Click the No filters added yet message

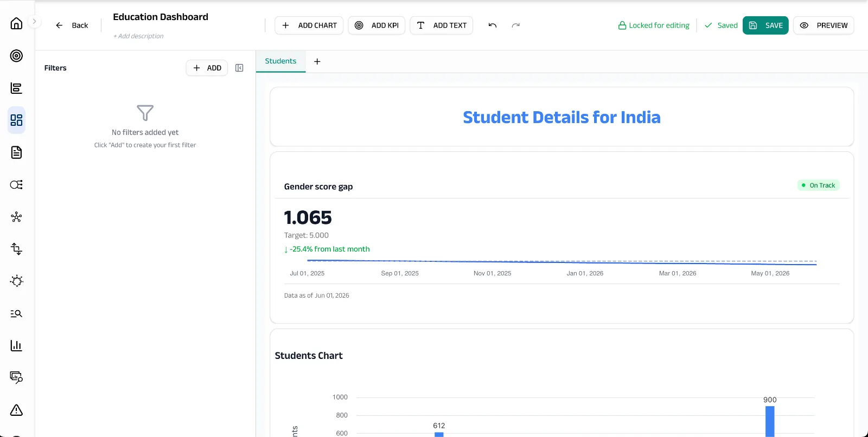(x=145, y=132)
